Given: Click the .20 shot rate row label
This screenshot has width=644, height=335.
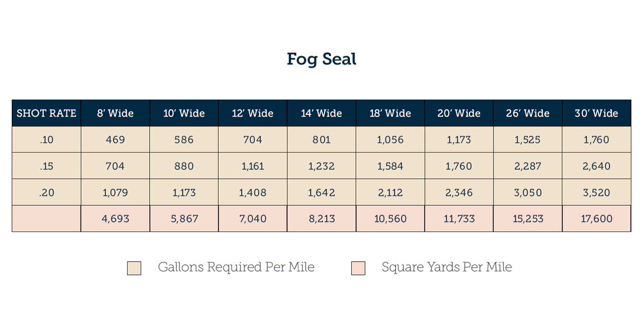Looking at the screenshot, I should (47, 192).
